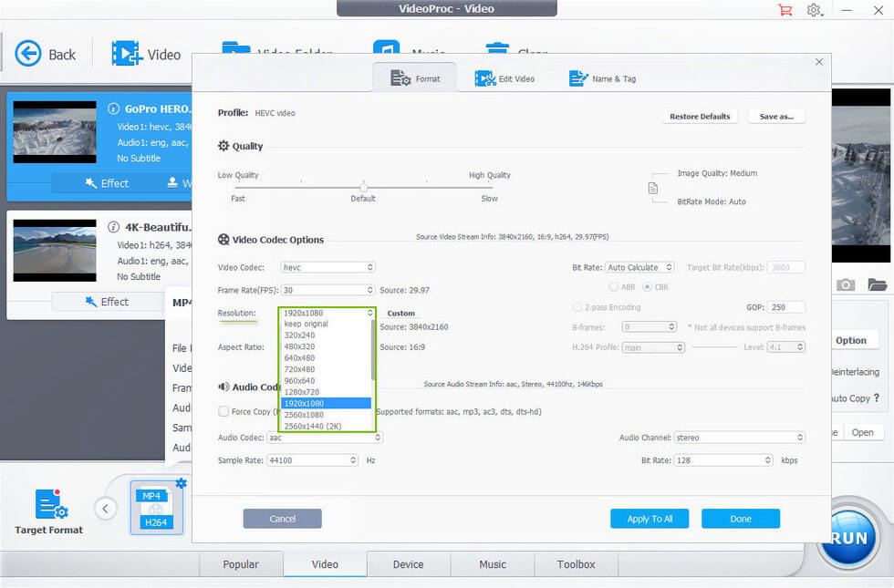Select the GoPro HERO video thumbnail
Screen dimensions: 894x588
pos(55,131)
